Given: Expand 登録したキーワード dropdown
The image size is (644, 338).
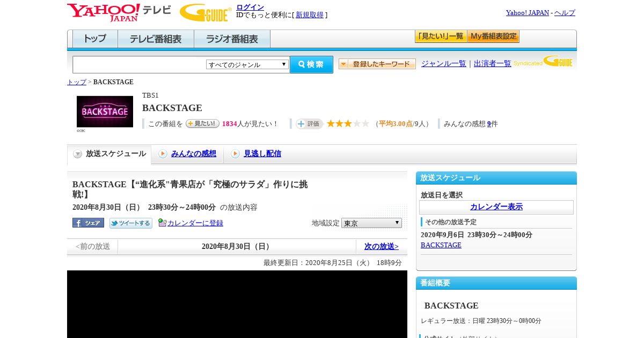Looking at the screenshot, I should pos(377,64).
